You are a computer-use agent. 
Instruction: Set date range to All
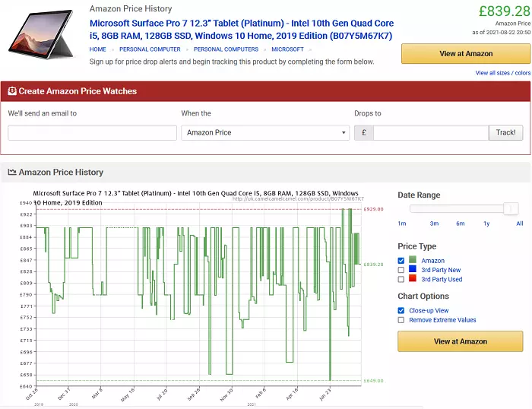tap(519, 224)
